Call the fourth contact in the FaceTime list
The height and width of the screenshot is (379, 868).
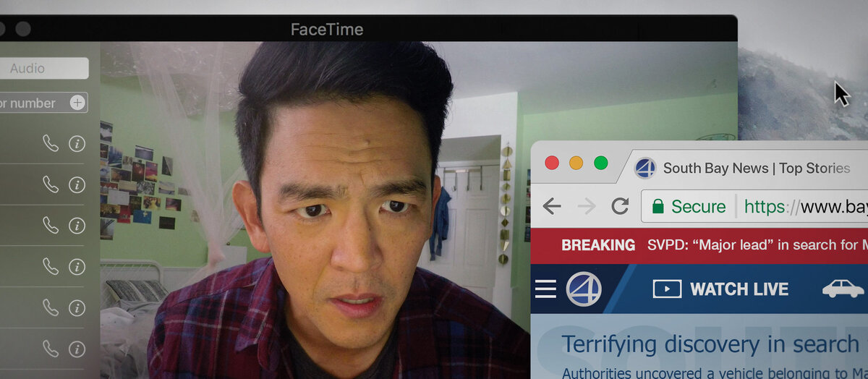50,267
